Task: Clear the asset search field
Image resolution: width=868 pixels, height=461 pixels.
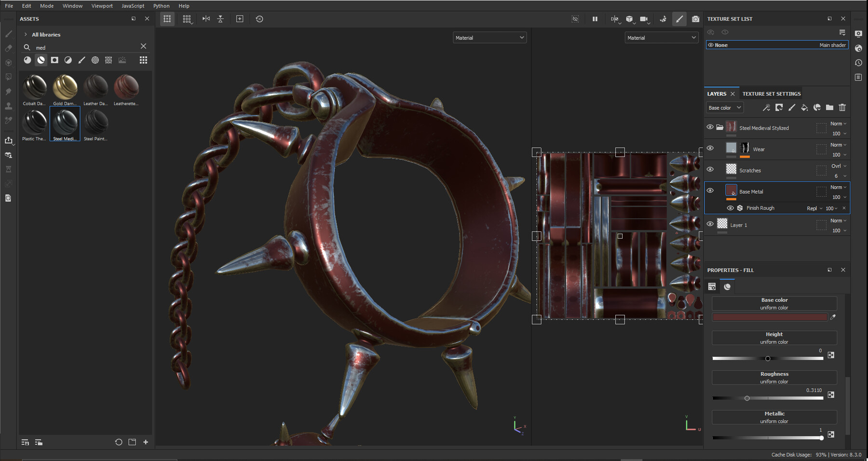Action: tap(143, 46)
